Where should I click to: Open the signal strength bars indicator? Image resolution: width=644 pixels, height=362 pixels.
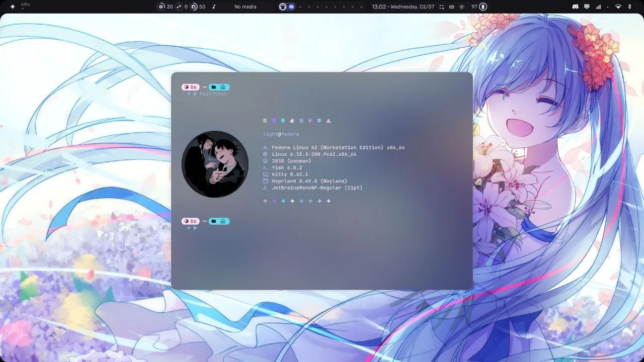click(598, 7)
